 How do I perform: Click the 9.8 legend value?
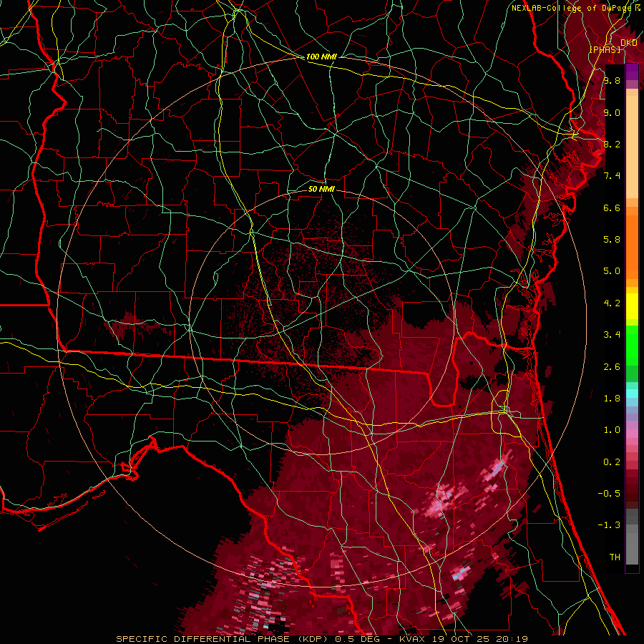[612, 80]
